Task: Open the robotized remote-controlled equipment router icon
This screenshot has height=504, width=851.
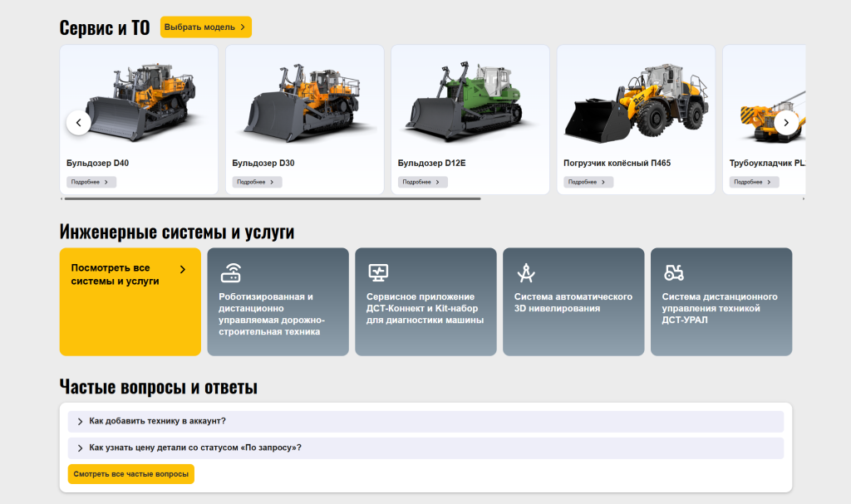Action: point(231,272)
